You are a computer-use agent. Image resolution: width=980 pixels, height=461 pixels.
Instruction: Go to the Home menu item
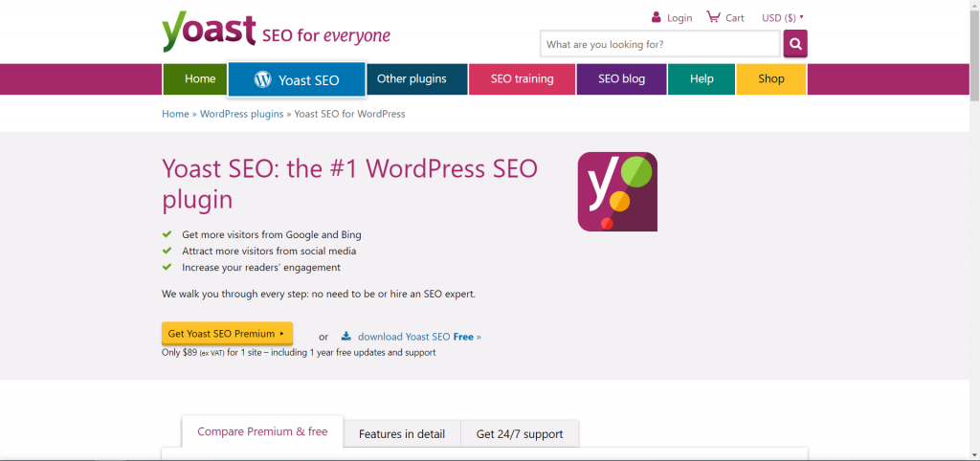pos(194,78)
